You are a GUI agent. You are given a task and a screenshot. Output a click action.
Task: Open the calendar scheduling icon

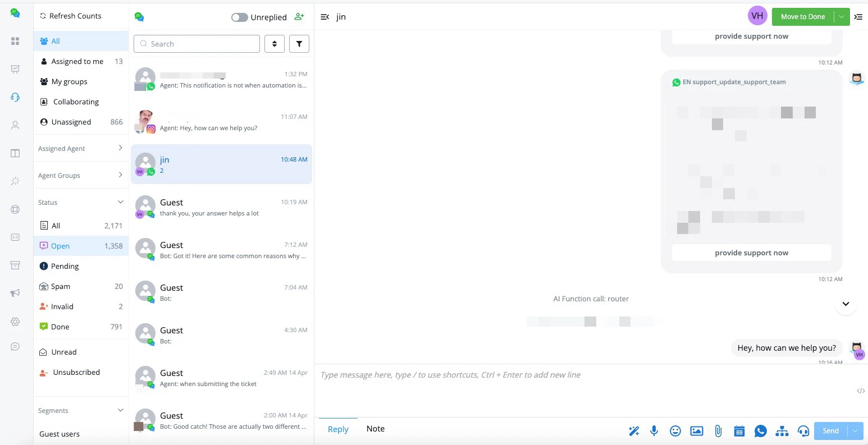(739, 430)
